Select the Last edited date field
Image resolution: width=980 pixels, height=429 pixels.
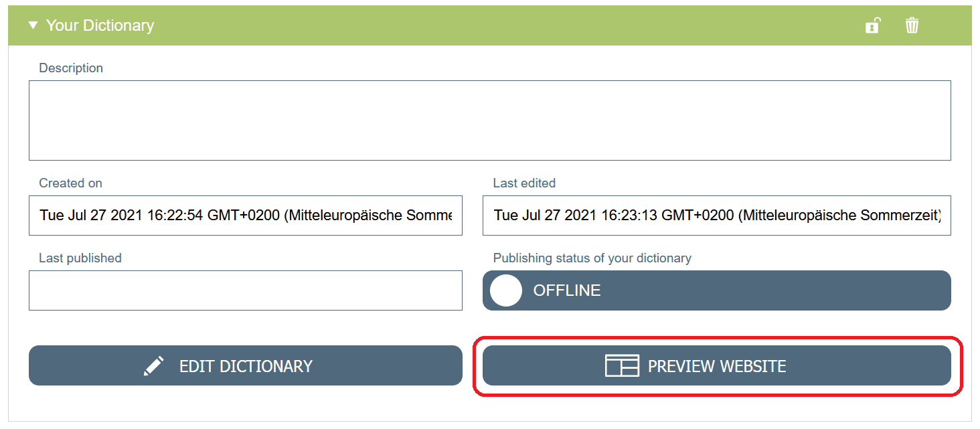click(716, 216)
